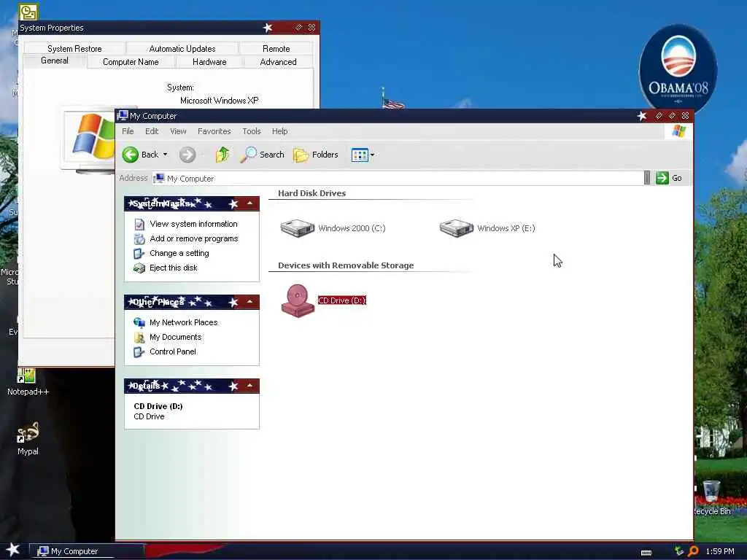Image resolution: width=747 pixels, height=560 pixels.
Task: Open the Back history dropdown arrow
Action: pyautogui.click(x=166, y=155)
